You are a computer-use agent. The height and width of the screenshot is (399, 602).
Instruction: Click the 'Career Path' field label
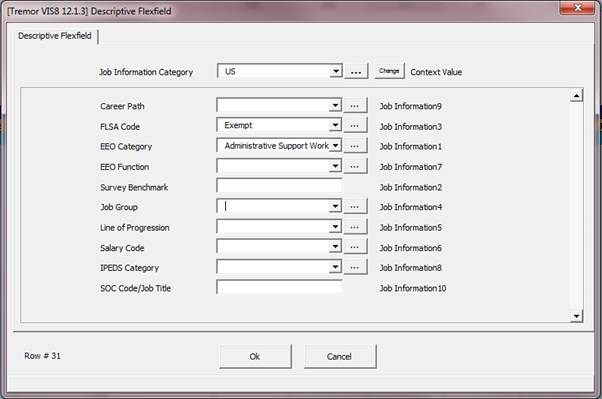(122, 106)
